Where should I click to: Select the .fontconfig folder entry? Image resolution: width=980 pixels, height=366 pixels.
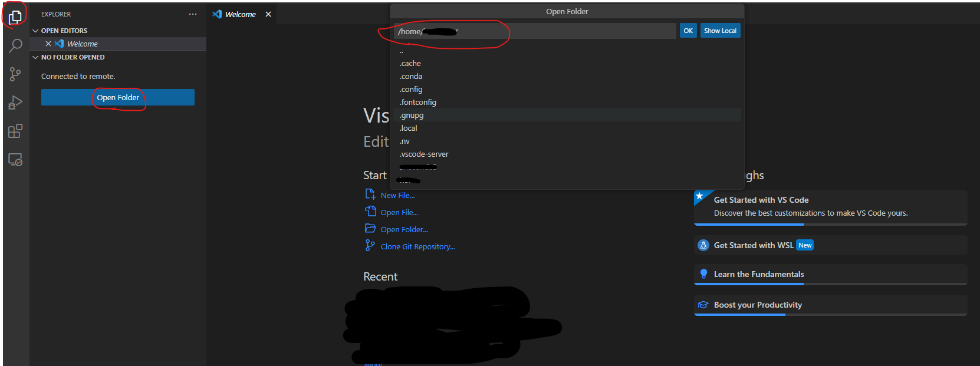coord(567,102)
